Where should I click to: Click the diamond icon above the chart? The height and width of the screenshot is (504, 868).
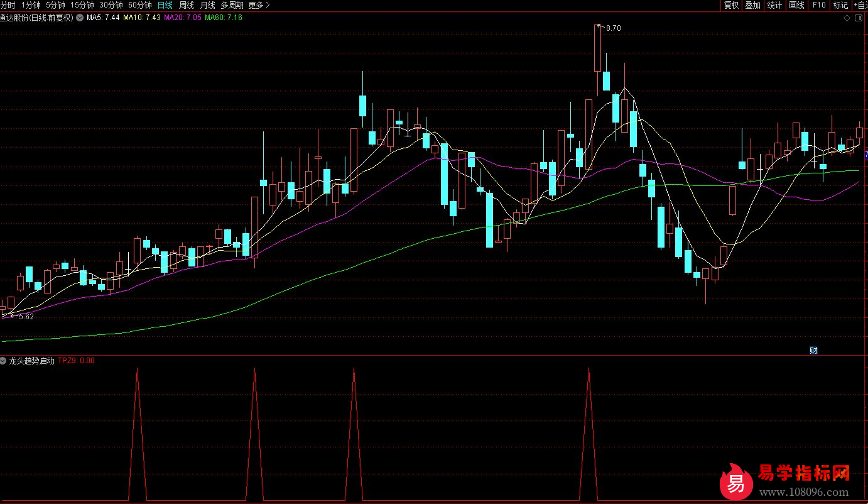[x=846, y=18]
